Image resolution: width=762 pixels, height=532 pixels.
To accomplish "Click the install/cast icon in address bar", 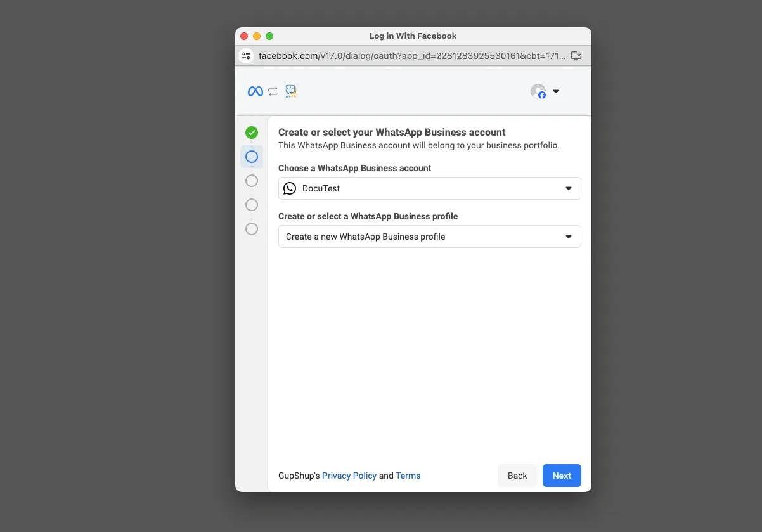I will pos(576,56).
